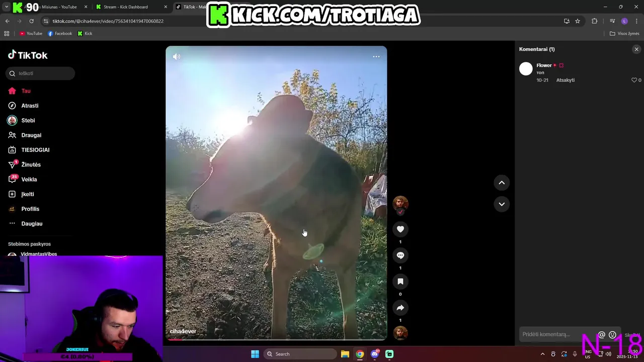Close the YouTube tab
The width and height of the screenshot is (644, 362).
(86, 7)
